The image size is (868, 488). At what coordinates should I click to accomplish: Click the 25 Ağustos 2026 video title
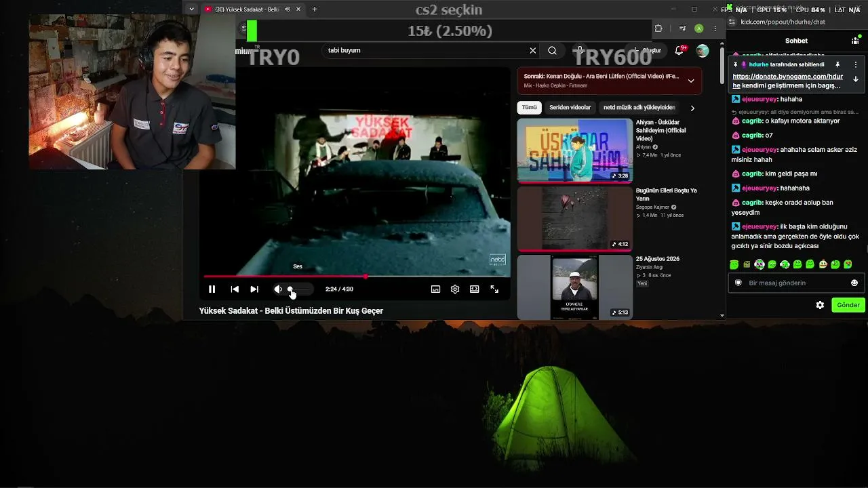point(658,259)
